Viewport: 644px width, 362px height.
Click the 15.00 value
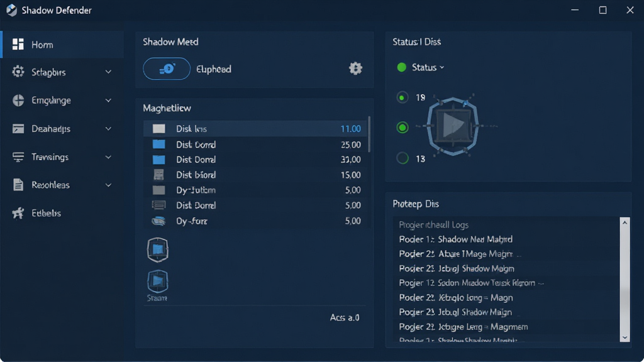click(x=350, y=175)
